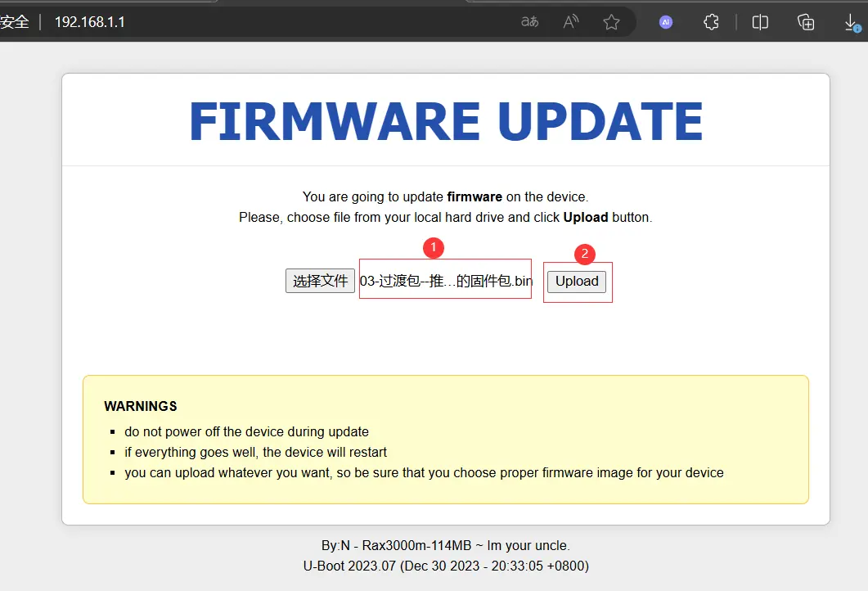The height and width of the screenshot is (591, 868).
Task: Click the translate page icon
Action: [529, 22]
